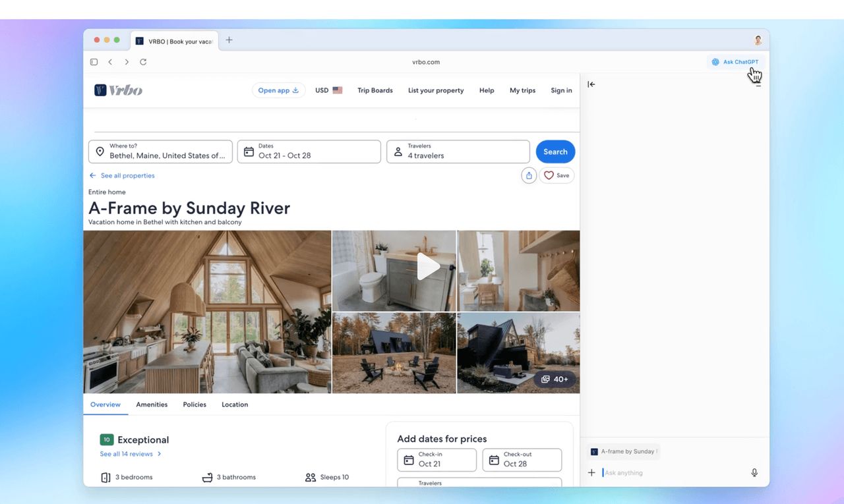
Task: Expand the 4 travelers selector
Action: pyautogui.click(x=458, y=152)
